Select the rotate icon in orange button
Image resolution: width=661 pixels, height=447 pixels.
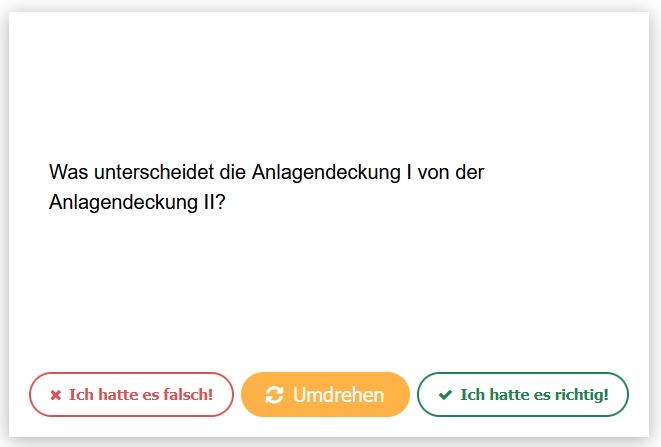coord(275,395)
